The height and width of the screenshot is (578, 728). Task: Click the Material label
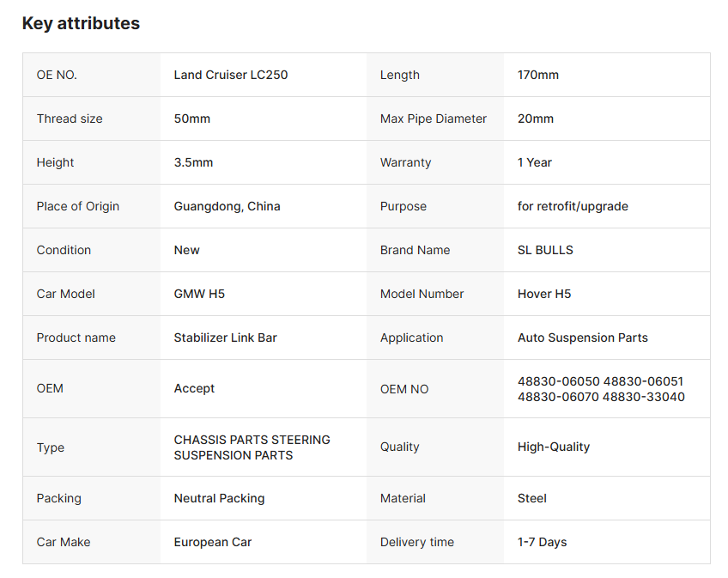click(403, 498)
